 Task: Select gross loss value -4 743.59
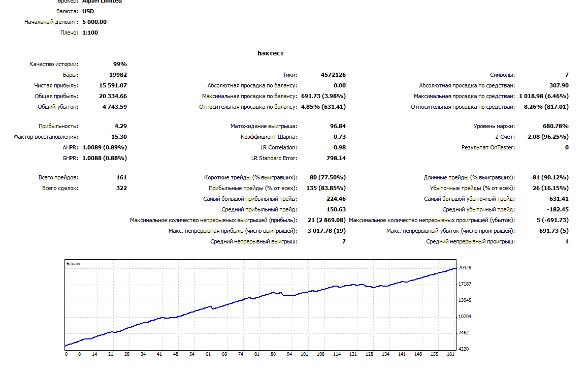(114, 107)
